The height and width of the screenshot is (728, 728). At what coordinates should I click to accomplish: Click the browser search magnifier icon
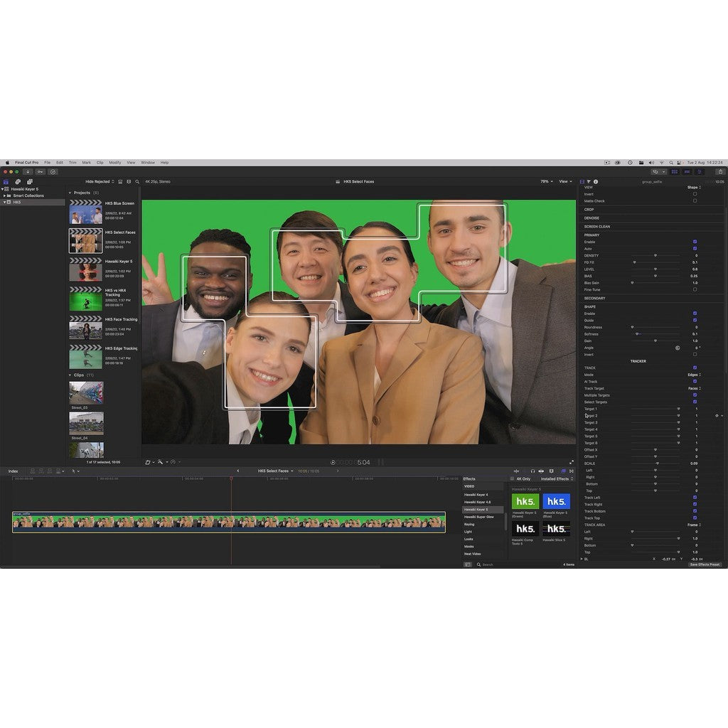click(137, 181)
